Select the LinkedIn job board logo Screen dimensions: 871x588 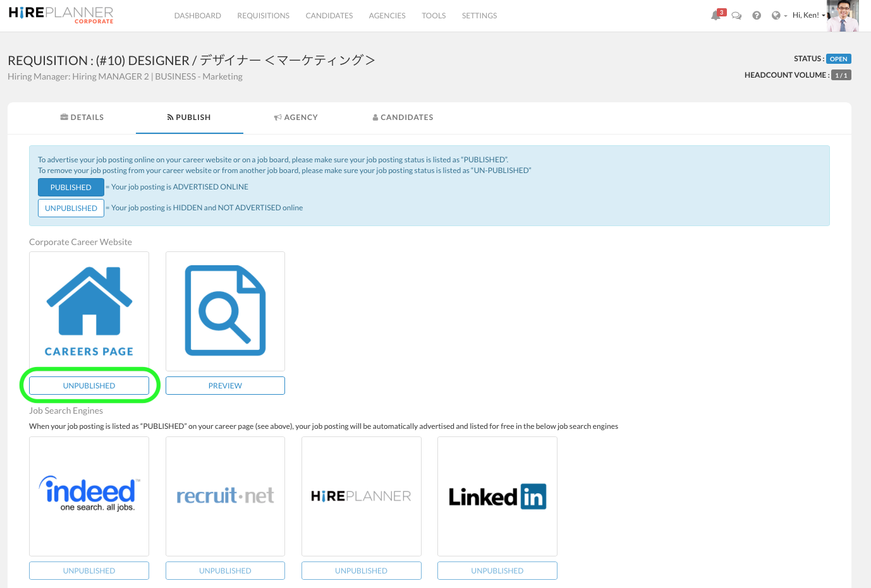pos(497,496)
